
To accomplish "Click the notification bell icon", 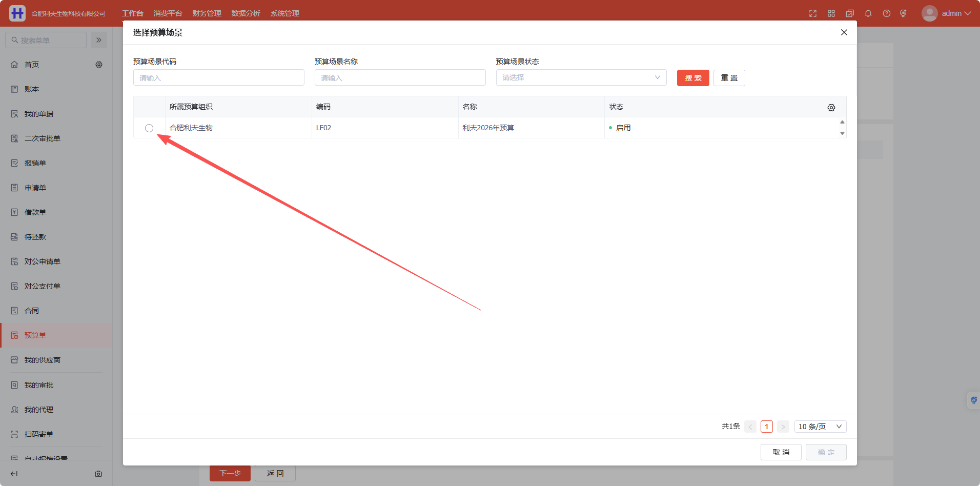I will tap(868, 13).
